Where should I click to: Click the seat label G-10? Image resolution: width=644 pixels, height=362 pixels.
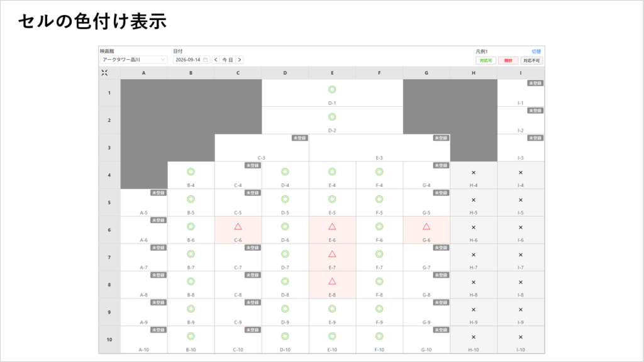click(x=426, y=350)
